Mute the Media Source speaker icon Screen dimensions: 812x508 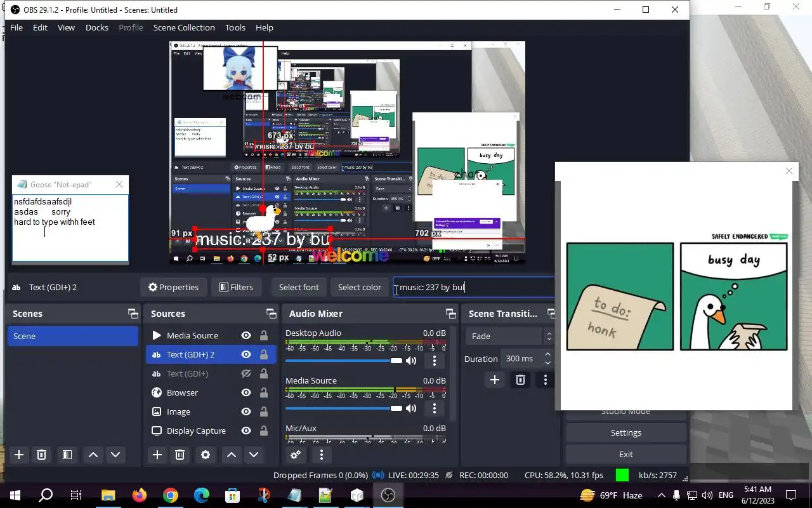click(411, 408)
